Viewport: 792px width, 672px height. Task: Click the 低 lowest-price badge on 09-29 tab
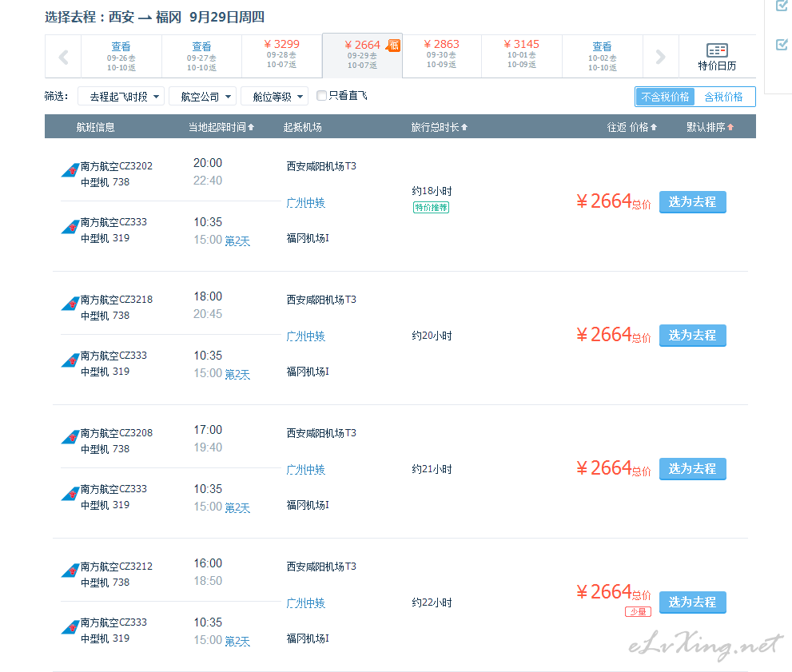tap(393, 46)
